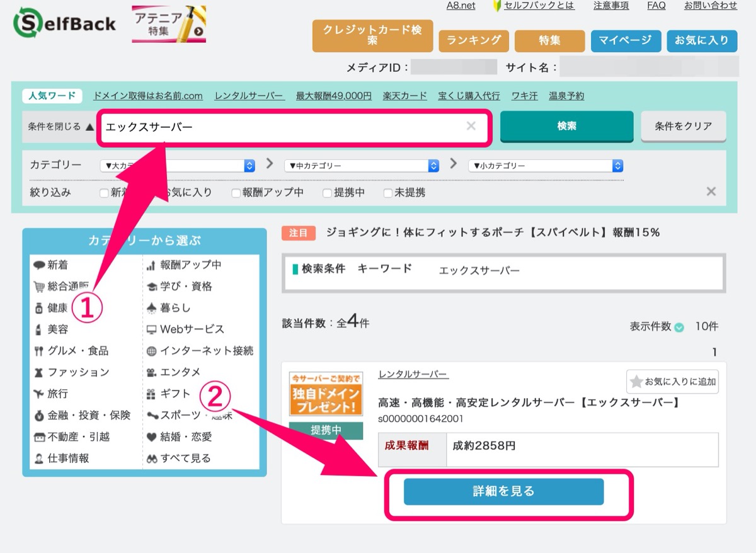Open the 大カテゴリー dropdown
Image resolution: width=756 pixels, height=553 pixels.
pyautogui.click(x=177, y=166)
